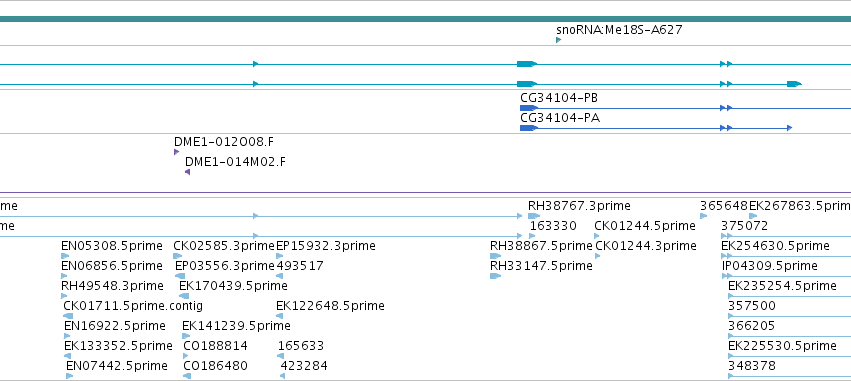Click the CK01711.5prime.contig label
Viewport: 851px width, 381px height.
133,306
